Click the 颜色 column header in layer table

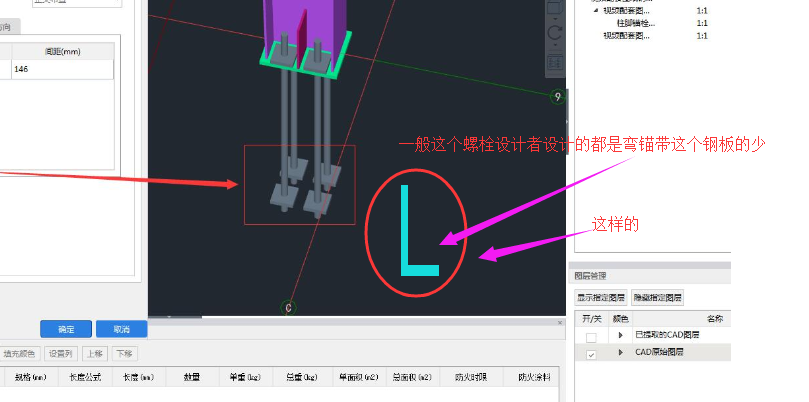tap(621, 319)
